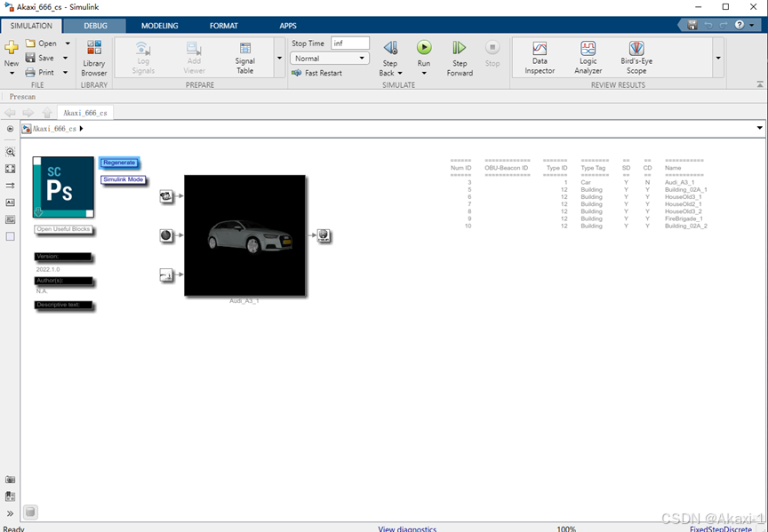
Task: Click the FixedStepDiscrete solver link
Action: click(721, 528)
